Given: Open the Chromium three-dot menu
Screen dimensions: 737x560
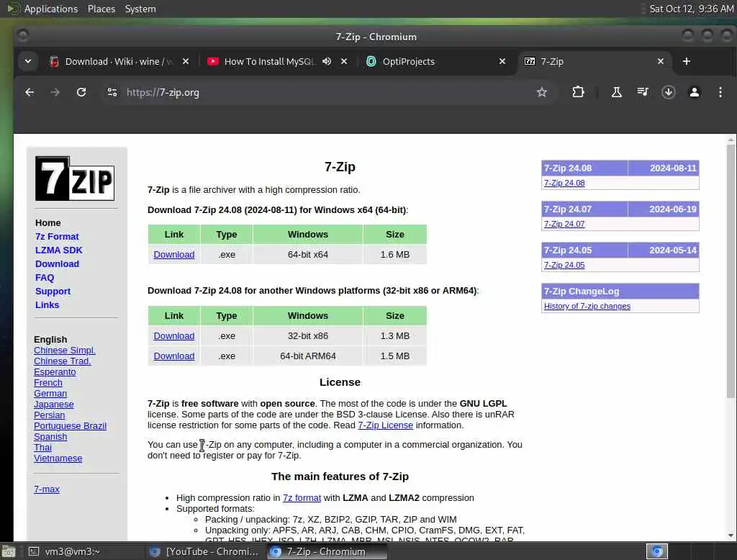Looking at the screenshot, I should (x=720, y=93).
